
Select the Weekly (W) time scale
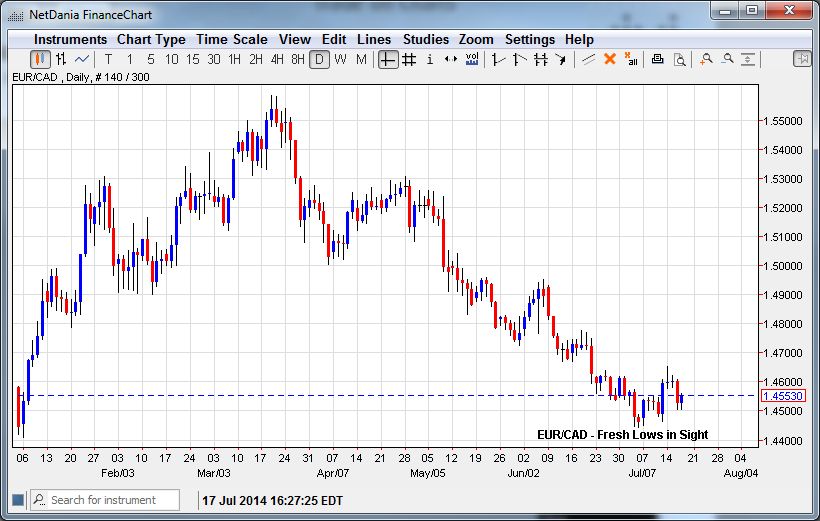click(x=340, y=60)
